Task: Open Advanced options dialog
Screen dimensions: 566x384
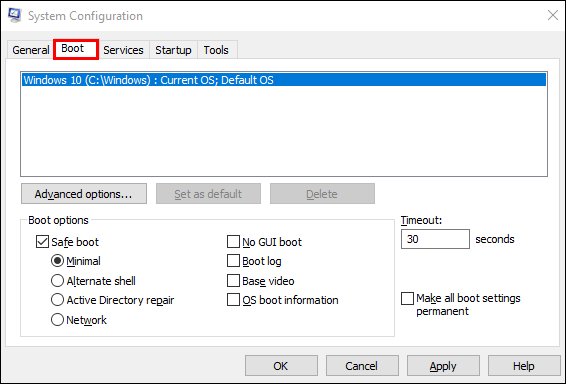Action: [84, 194]
